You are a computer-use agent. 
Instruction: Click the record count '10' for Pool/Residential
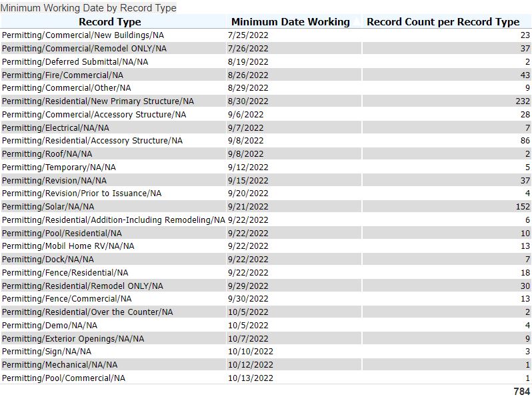(525, 233)
